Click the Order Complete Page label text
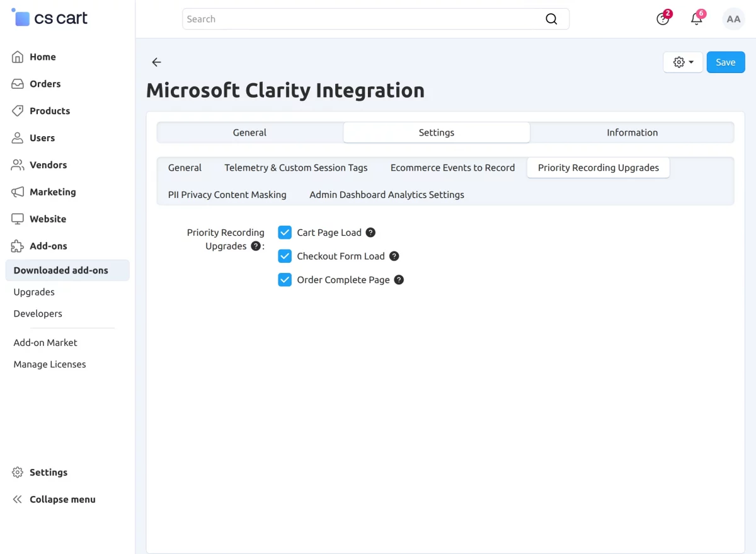This screenshot has width=756, height=554. click(343, 280)
